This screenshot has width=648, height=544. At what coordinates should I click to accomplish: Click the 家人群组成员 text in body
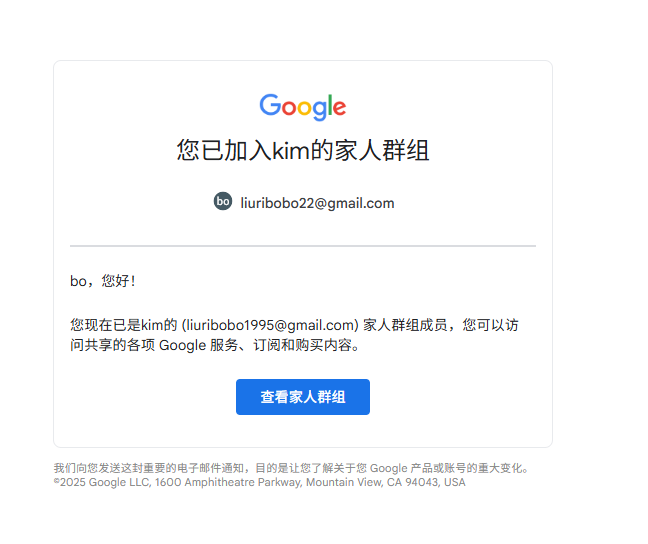click(405, 325)
